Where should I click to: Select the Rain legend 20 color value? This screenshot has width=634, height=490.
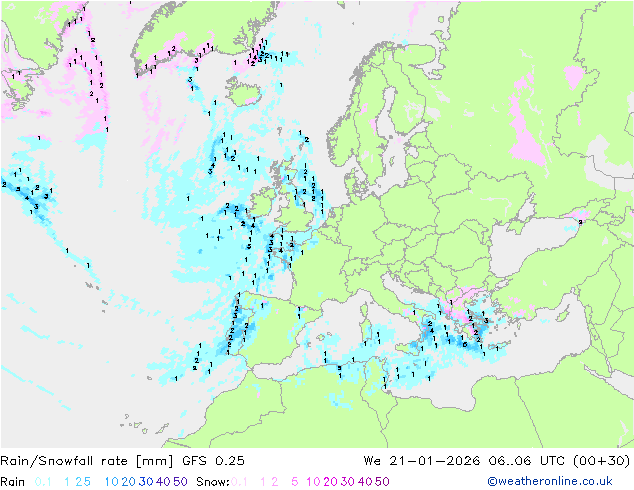[x=129, y=482]
